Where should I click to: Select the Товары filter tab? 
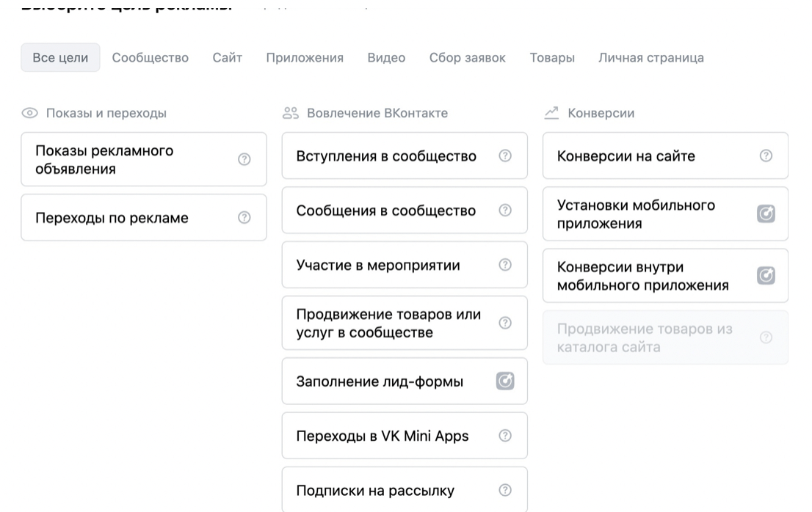pos(552,58)
